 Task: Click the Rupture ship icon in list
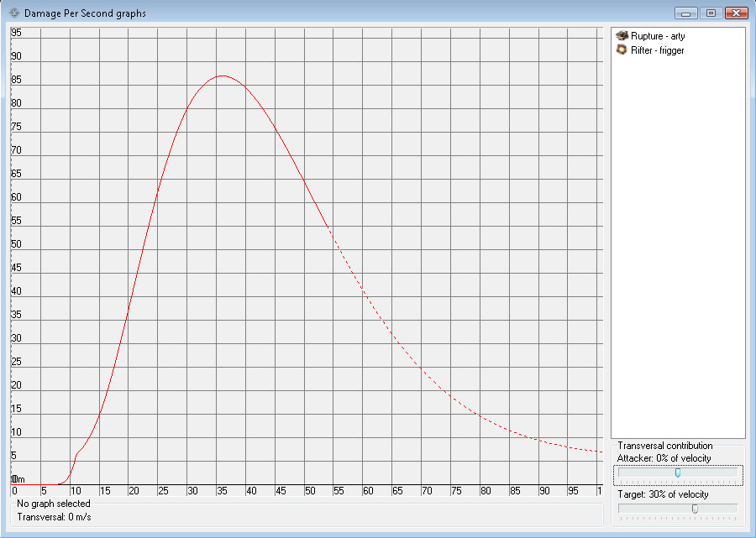[622, 36]
